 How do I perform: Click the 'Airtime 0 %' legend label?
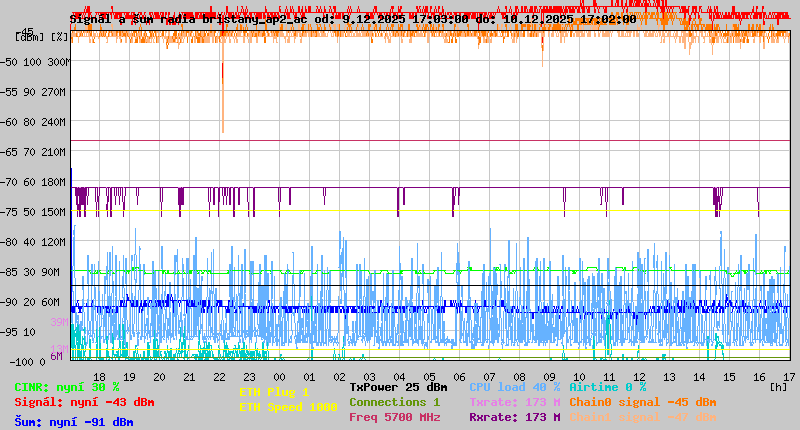608,388
